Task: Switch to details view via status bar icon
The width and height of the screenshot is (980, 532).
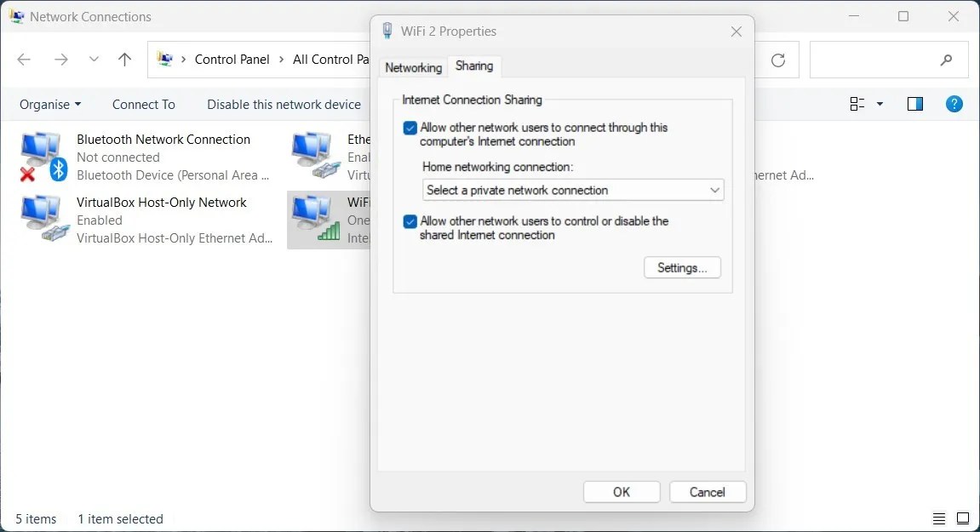Action: [x=938, y=518]
